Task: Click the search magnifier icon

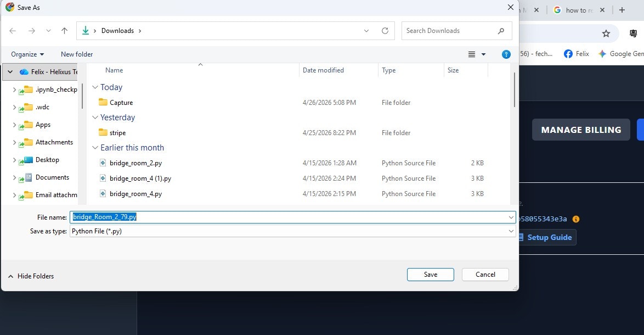Action: click(x=501, y=31)
